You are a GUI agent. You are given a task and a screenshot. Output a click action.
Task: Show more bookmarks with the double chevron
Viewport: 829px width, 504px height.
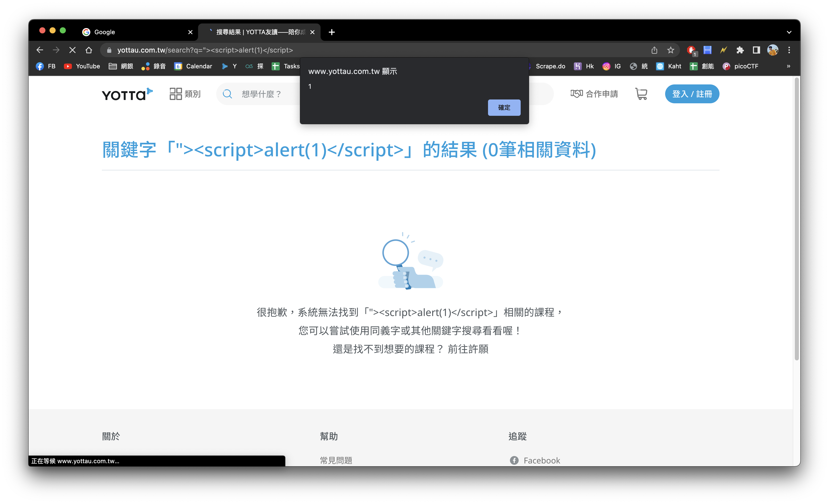click(x=788, y=66)
